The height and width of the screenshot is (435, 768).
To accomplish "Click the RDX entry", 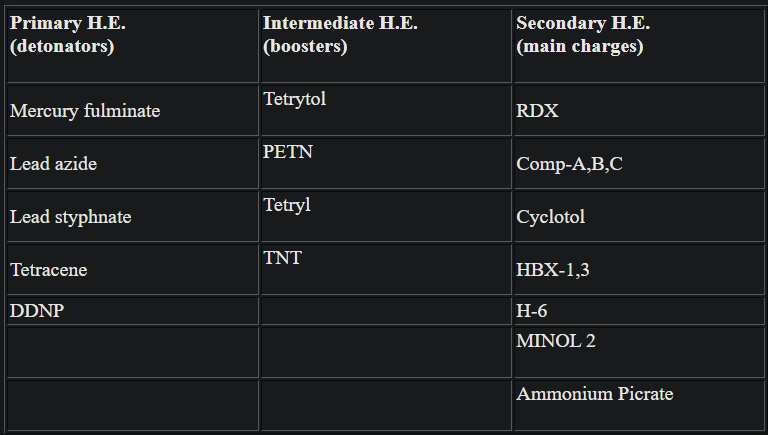I will (537, 111).
